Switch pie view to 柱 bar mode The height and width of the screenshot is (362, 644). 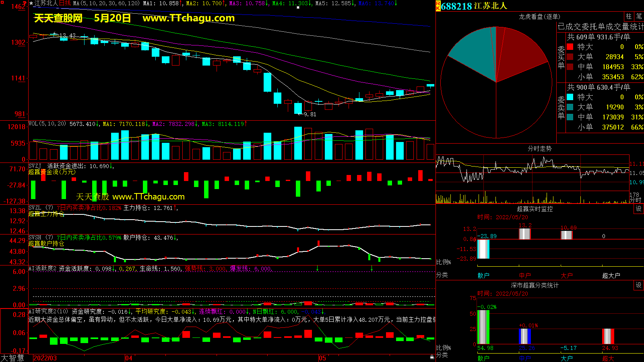[629, 16]
